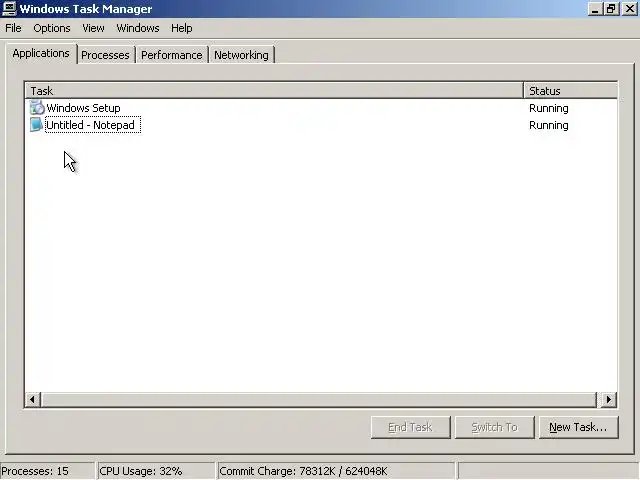
Task: Open the Windows menu
Action: pos(138,28)
